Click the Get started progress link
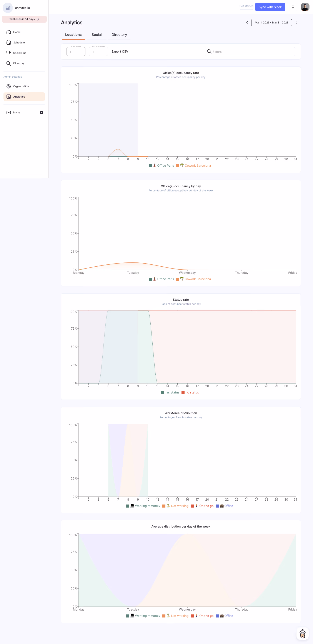 246,6
